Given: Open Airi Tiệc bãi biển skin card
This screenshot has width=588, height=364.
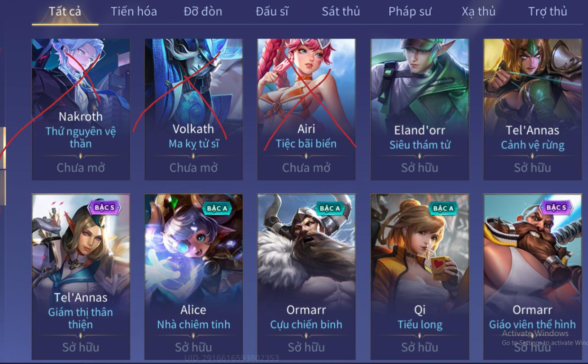Looking at the screenshot, I should pyautogui.click(x=306, y=109).
